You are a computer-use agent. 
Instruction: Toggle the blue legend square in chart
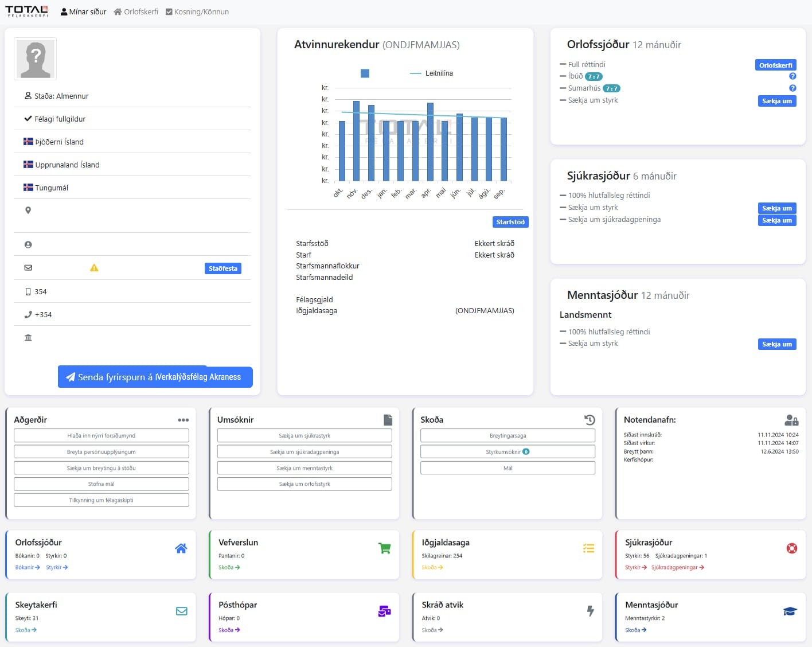[x=365, y=73]
